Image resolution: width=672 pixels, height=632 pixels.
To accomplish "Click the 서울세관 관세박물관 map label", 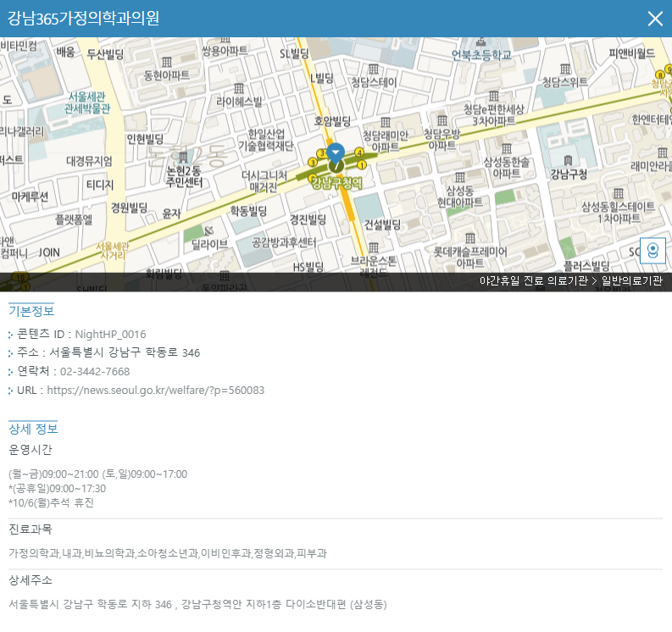I will coord(87,103).
